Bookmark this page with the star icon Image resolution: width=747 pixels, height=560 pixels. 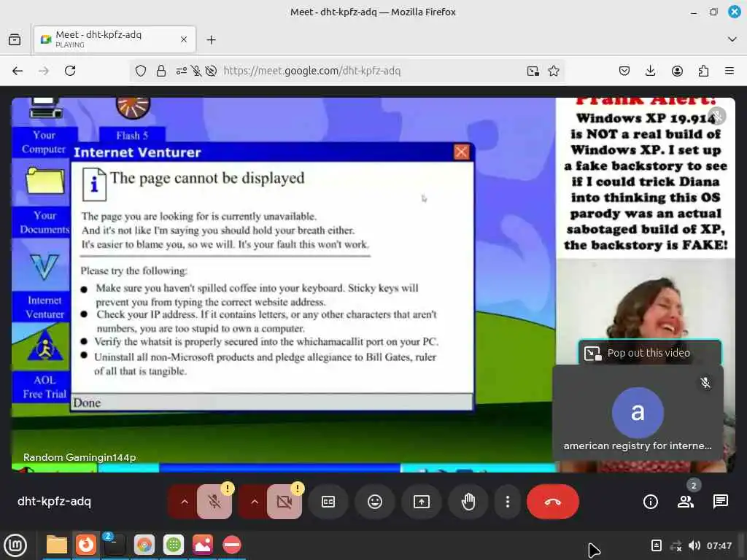pyautogui.click(x=554, y=71)
